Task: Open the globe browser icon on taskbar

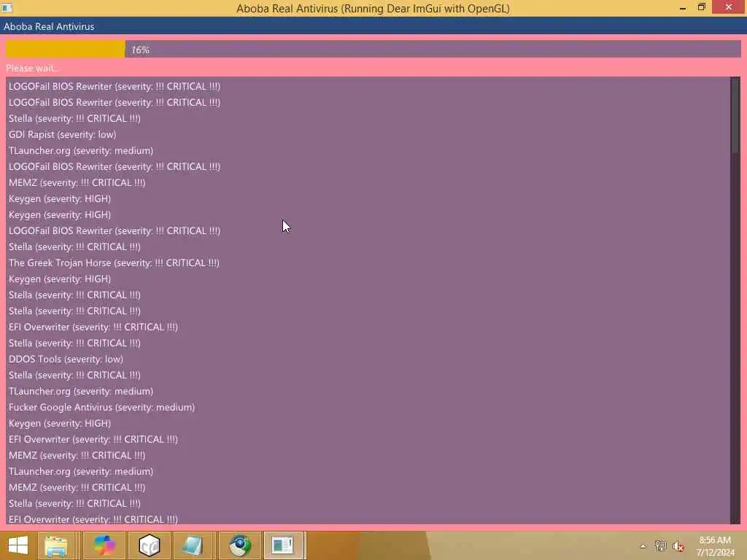Action: pos(239,545)
